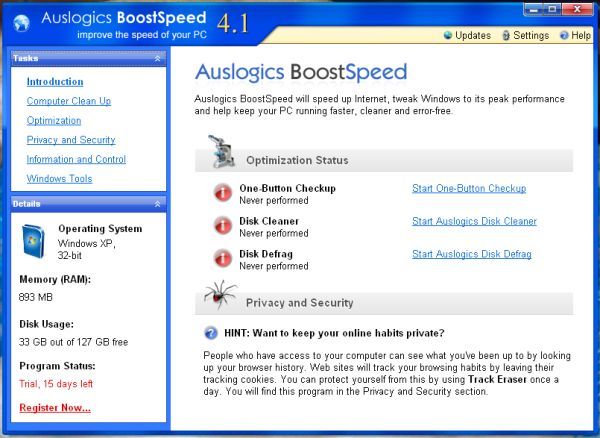Click the globe logo in title bar

(21, 23)
